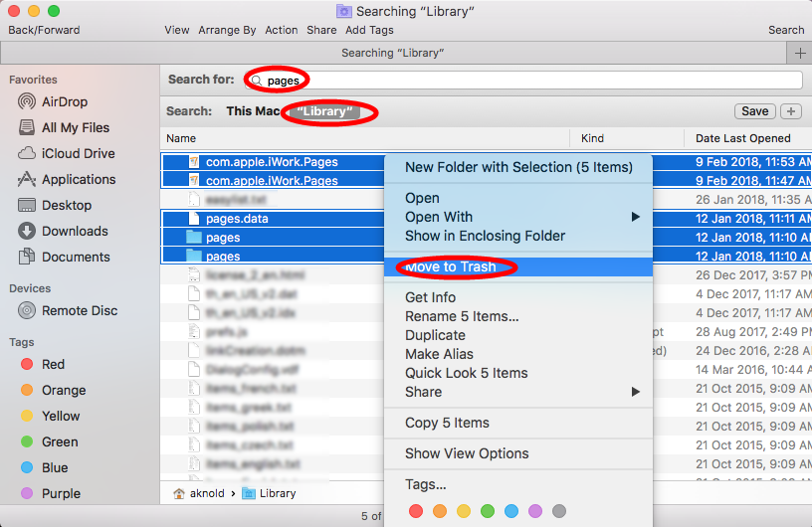Open a new tab with the plus button
The height and width of the screenshot is (527, 812).
click(x=800, y=53)
